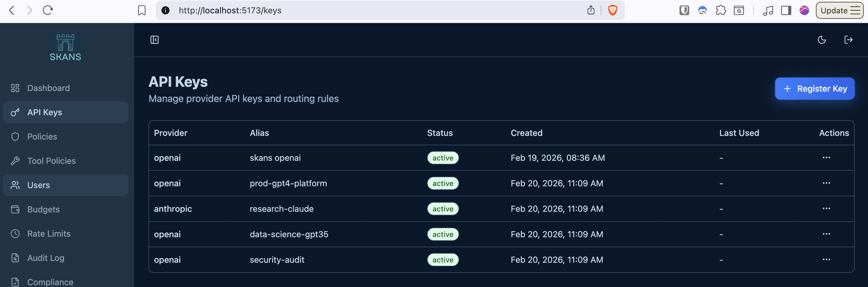Click the anthropic provider cell
This screenshot has width=868, height=287.
pyautogui.click(x=173, y=209)
